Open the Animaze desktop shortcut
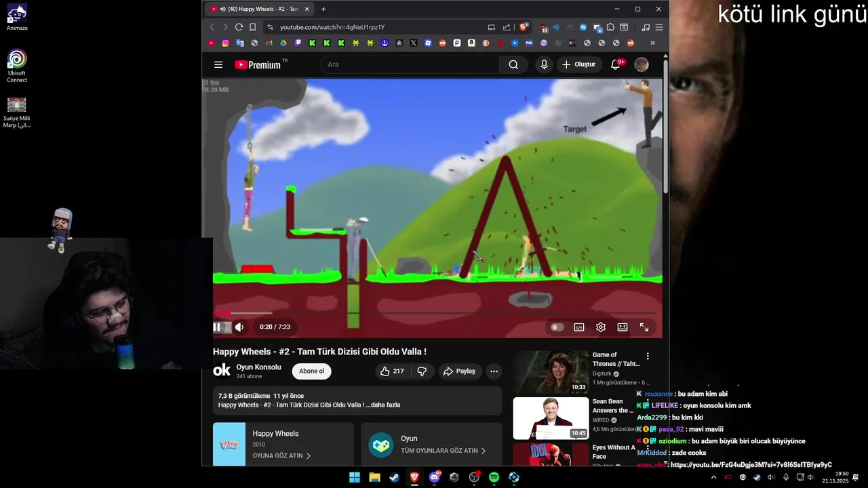This screenshot has width=868, height=488. click(17, 18)
